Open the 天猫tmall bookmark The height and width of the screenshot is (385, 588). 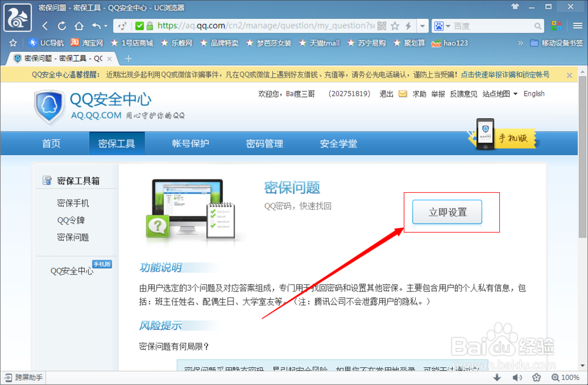pyautogui.click(x=319, y=43)
